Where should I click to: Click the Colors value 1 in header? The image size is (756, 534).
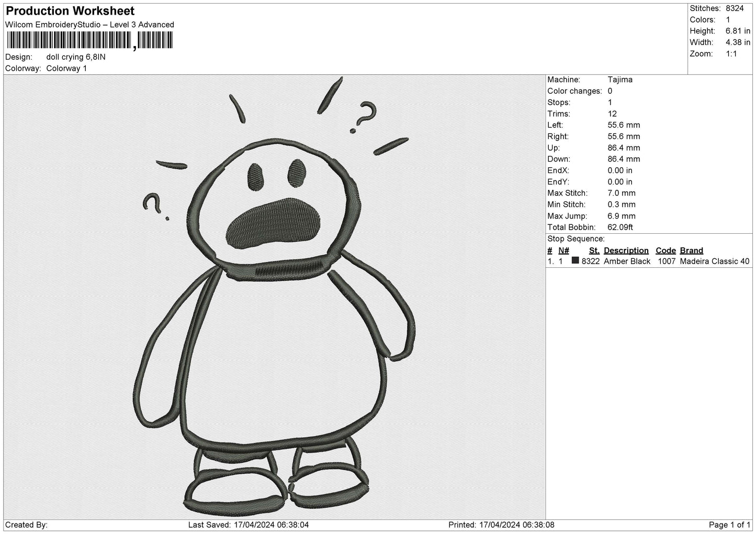point(728,20)
